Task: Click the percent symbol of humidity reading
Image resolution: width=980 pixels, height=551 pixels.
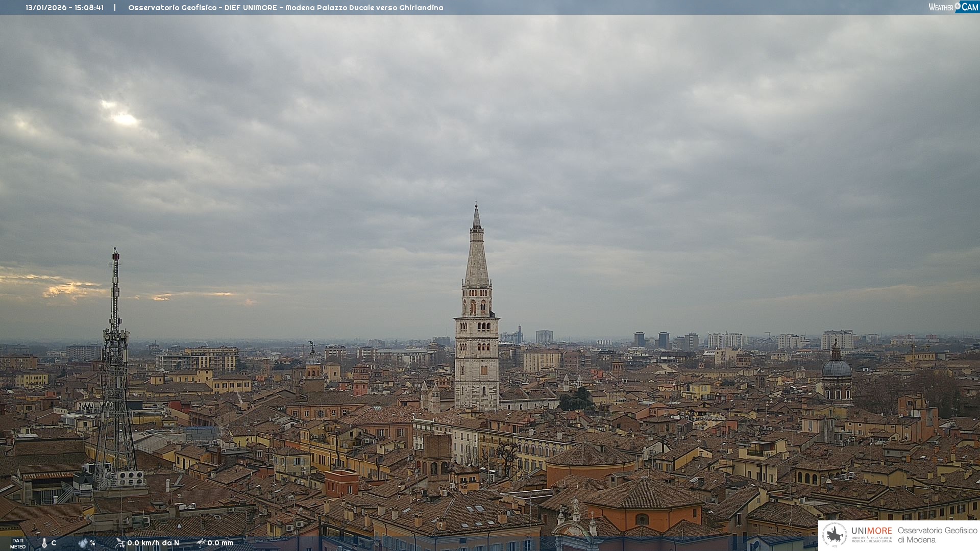Action: coord(92,543)
